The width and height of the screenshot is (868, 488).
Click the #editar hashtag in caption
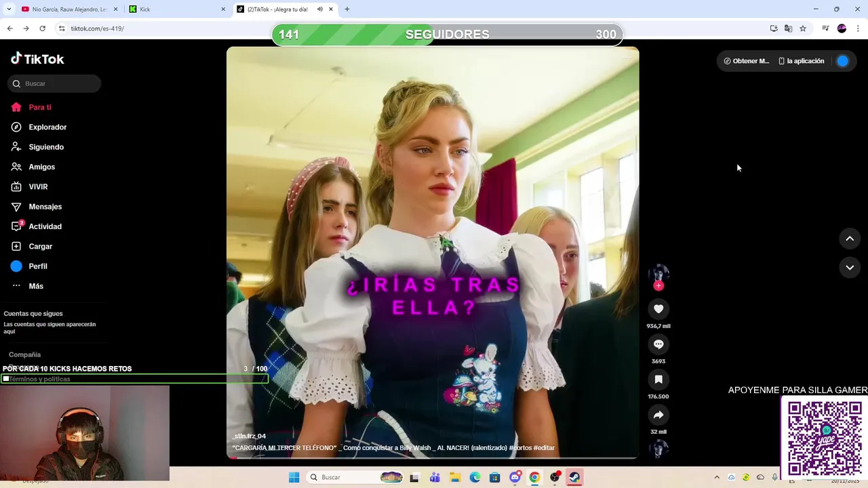pyautogui.click(x=544, y=448)
